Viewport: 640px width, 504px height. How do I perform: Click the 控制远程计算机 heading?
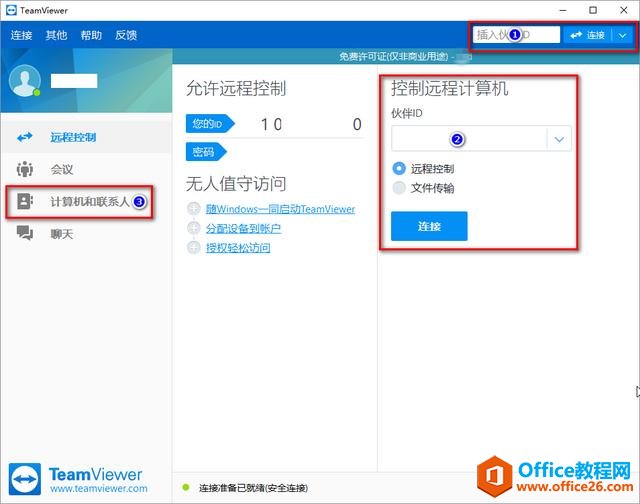pos(450,88)
